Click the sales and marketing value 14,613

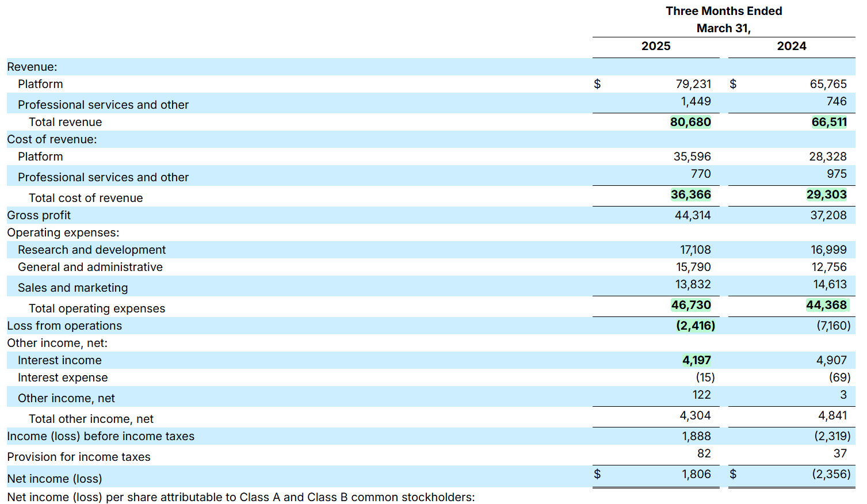830,284
